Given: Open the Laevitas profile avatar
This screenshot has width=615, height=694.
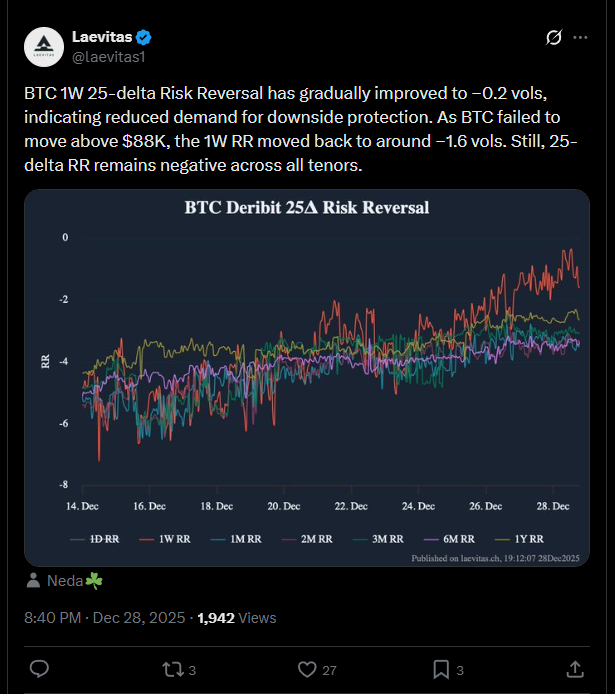Looking at the screenshot, I should coord(45,44).
